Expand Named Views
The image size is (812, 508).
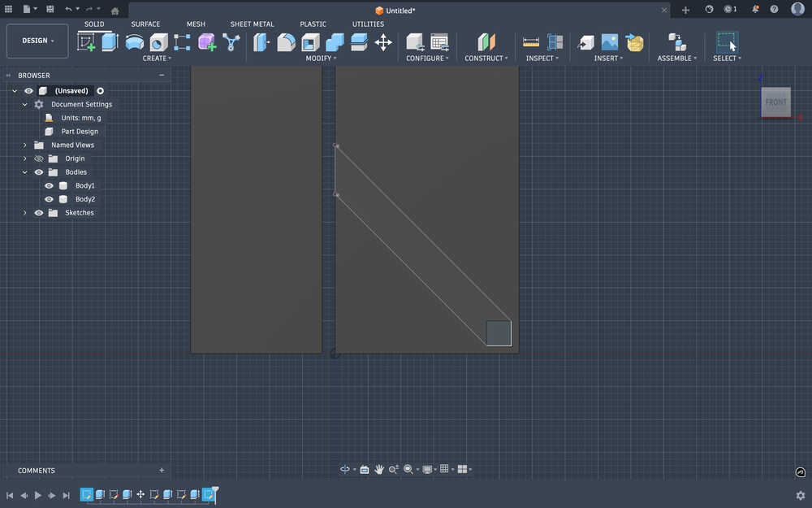24,145
